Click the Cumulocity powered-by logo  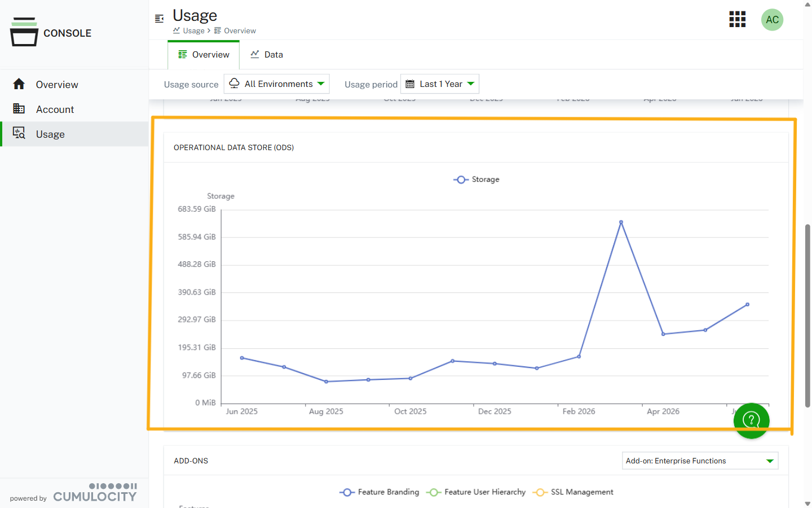(95, 493)
